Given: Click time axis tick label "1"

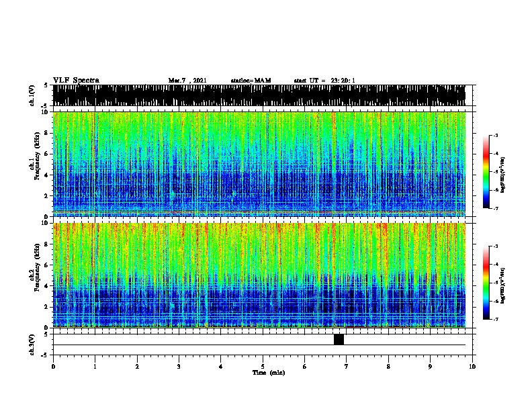Looking at the screenshot, I should (x=95, y=366).
